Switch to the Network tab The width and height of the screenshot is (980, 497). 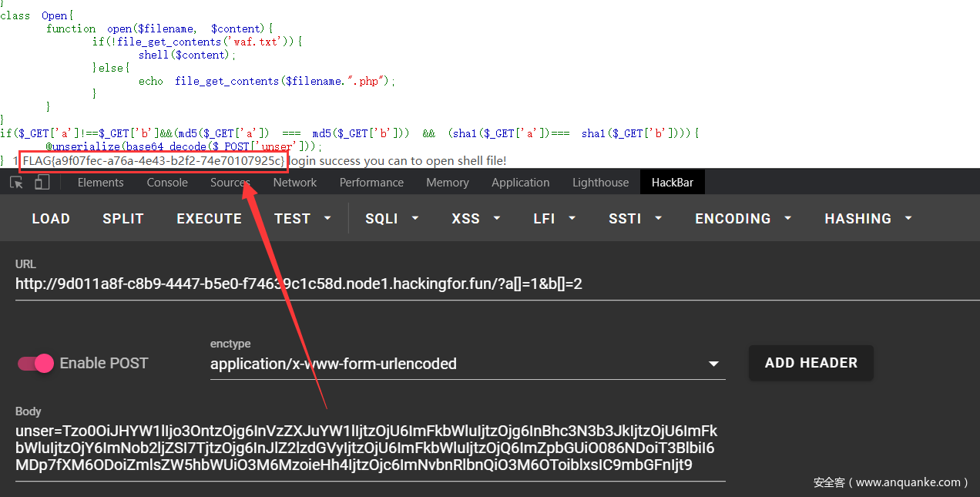click(x=295, y=183)
